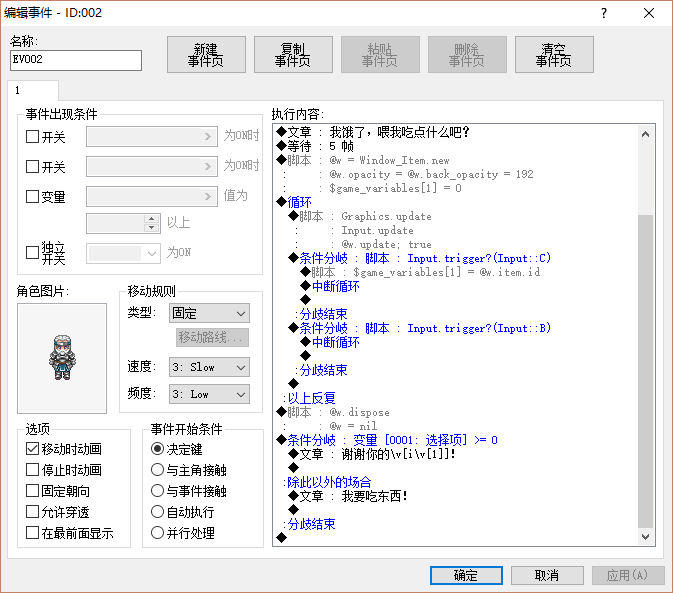Select the 自动执行 trigger radio button

coord(158,512)
